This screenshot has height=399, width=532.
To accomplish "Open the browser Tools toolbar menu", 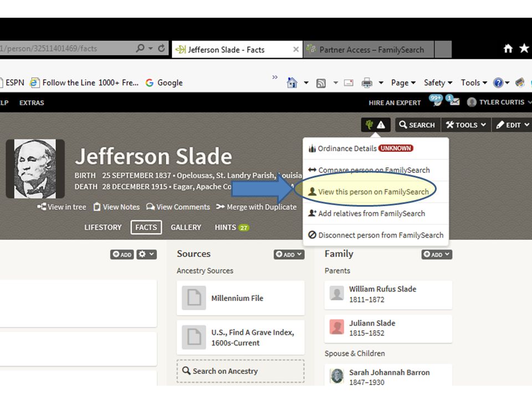I will (474, 83).
